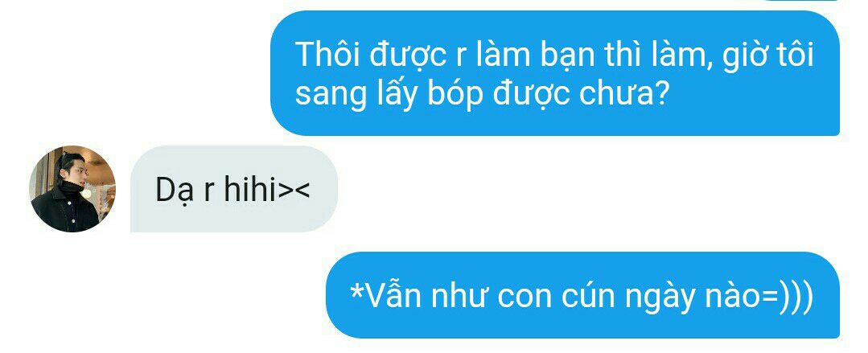Viewport: 868px width, 353px height.
Task: Click 'giờ tôi' at end of first line
Action: pyautogui.click(x=768, y=55)
